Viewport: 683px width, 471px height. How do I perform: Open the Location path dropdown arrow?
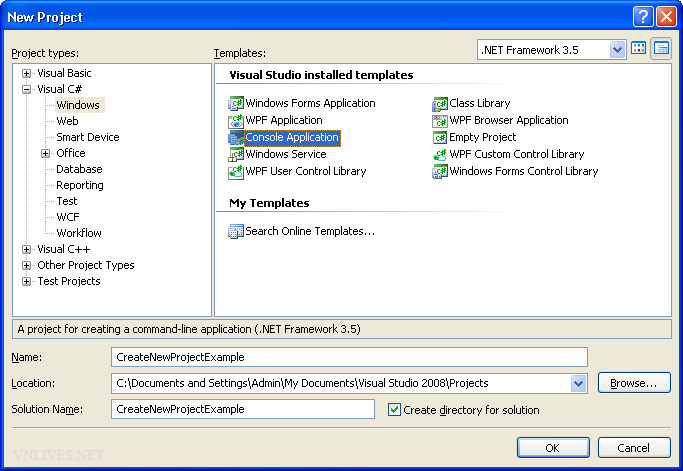pyautogui.click(x=578, y=383)
